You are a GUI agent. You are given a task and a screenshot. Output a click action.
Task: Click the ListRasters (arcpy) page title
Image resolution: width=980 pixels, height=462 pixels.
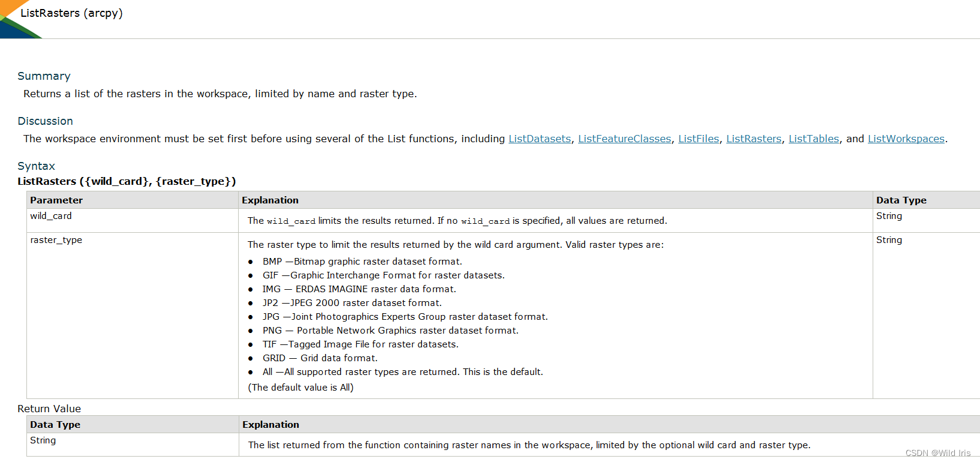click(x=71, y=13)
